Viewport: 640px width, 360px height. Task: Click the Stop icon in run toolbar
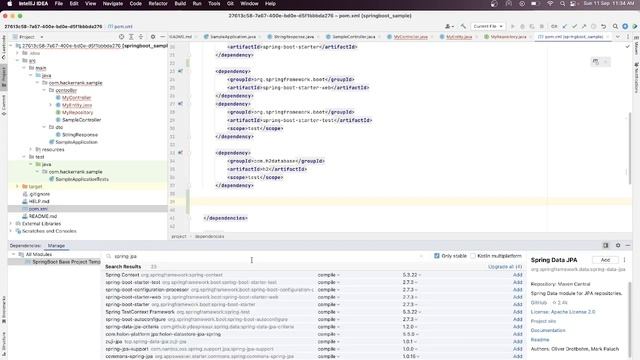coord(542,26)
